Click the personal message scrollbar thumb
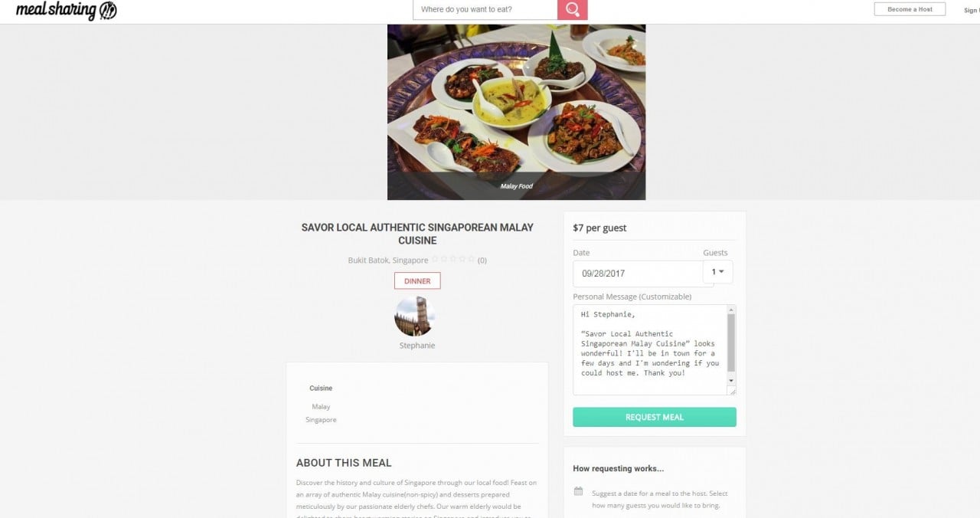980x518 pixels. (x=731, y=343)
